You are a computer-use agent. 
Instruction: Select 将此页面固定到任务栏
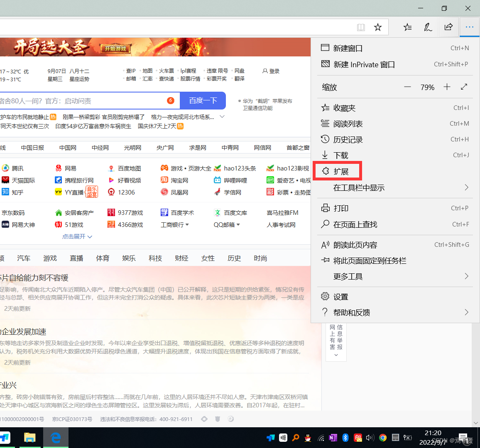click(395, 261)
